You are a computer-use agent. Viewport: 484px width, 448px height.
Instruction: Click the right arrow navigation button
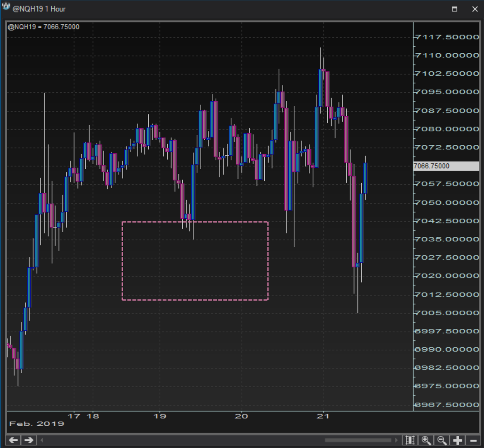pyautogui.click(x=29, y=440)
